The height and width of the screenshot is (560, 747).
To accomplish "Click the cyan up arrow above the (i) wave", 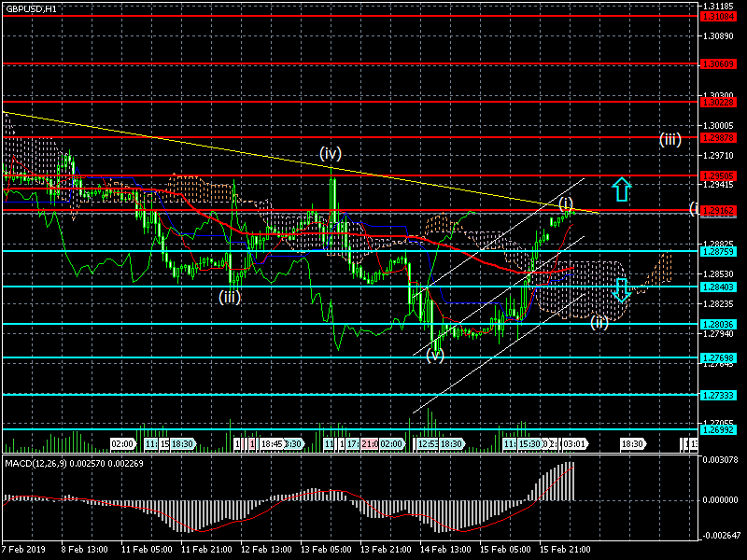I will click(x=622, y=189).
